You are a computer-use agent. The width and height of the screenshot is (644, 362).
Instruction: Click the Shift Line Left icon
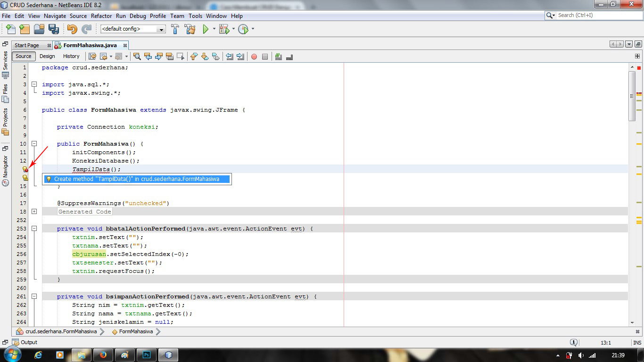(x=230, y=57)
